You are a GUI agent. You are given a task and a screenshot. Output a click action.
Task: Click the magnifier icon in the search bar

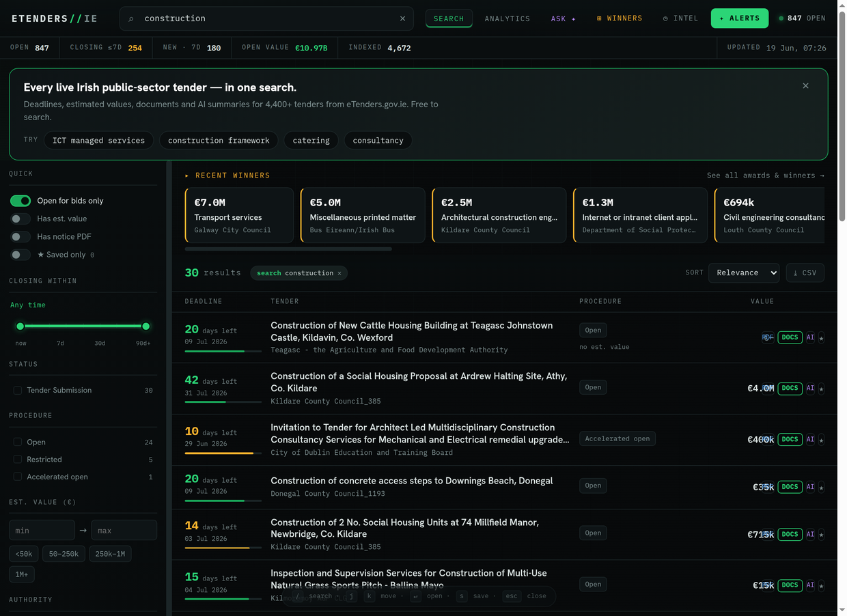point(131,19)
